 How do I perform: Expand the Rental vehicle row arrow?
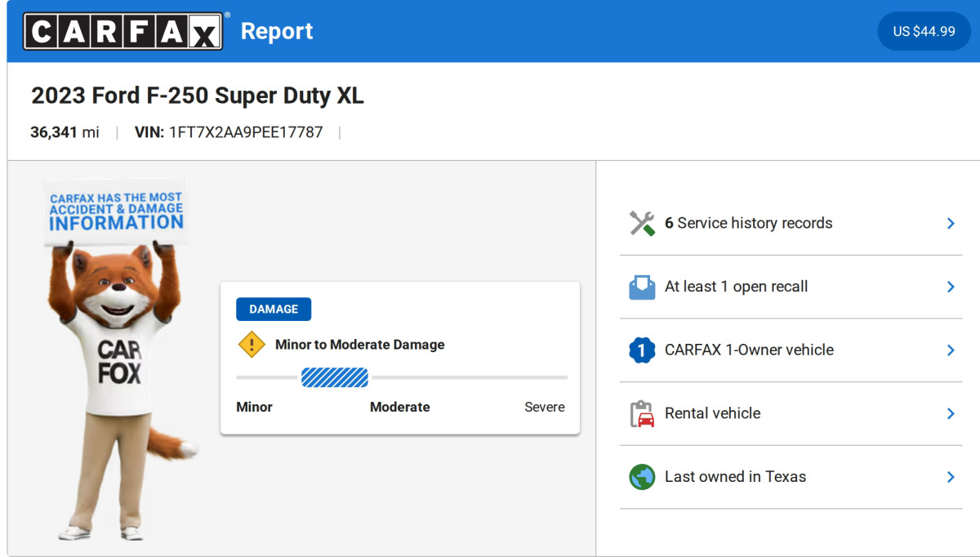point(951,413)
